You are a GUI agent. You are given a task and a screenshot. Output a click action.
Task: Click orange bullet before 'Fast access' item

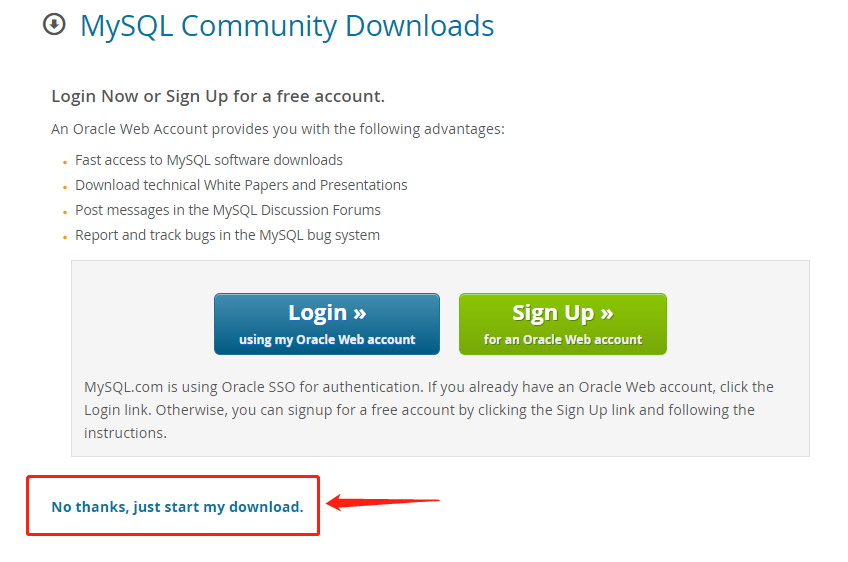point(65,162)
